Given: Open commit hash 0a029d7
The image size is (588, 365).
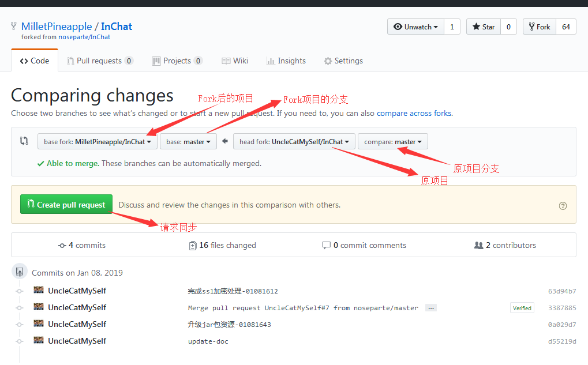Looking at the screenshot, I should tap(562, 325).
